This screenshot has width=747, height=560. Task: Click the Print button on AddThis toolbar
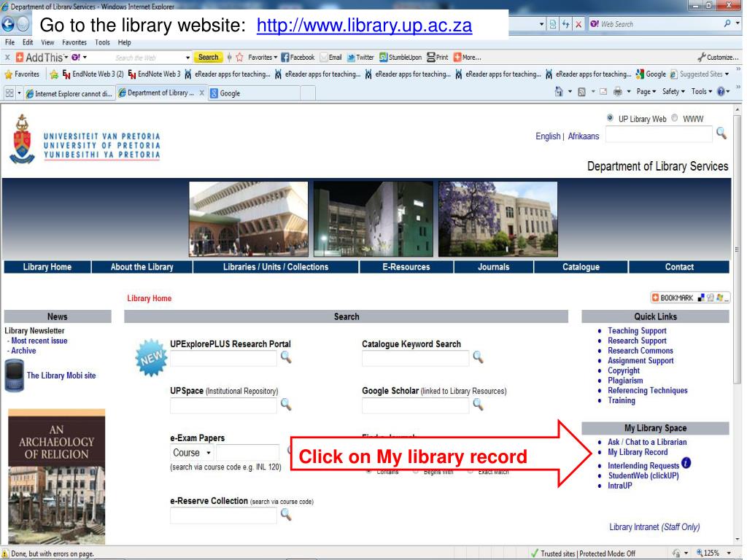click(x=438, y=57)
